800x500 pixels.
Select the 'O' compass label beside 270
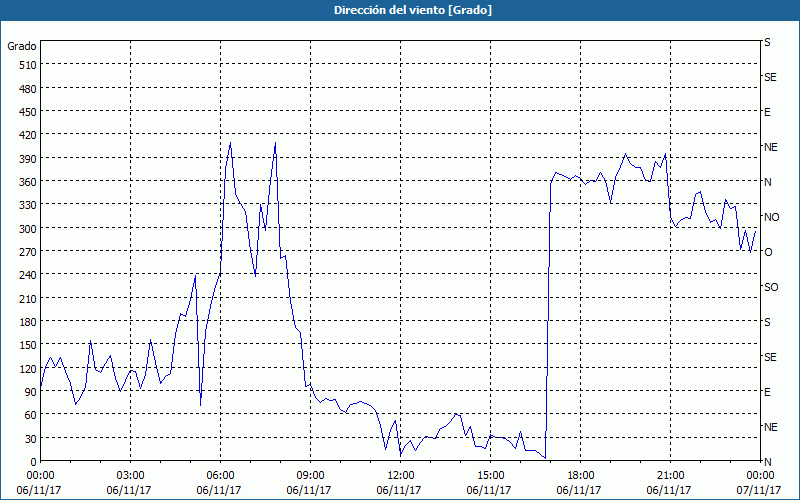[x=768, y=252]
